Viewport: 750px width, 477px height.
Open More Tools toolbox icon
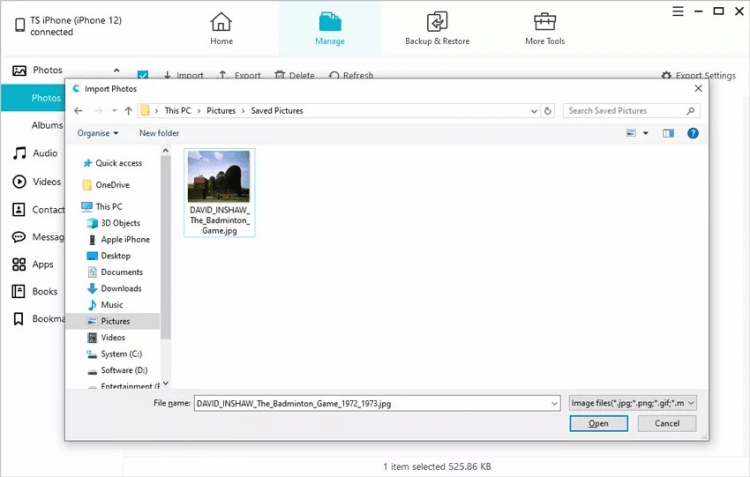coord(545,22)
